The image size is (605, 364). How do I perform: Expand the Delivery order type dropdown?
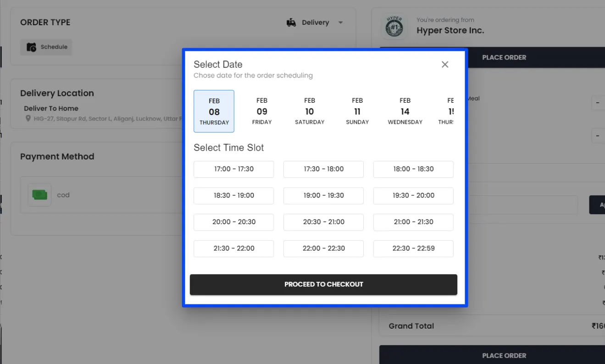pos(340,22)
